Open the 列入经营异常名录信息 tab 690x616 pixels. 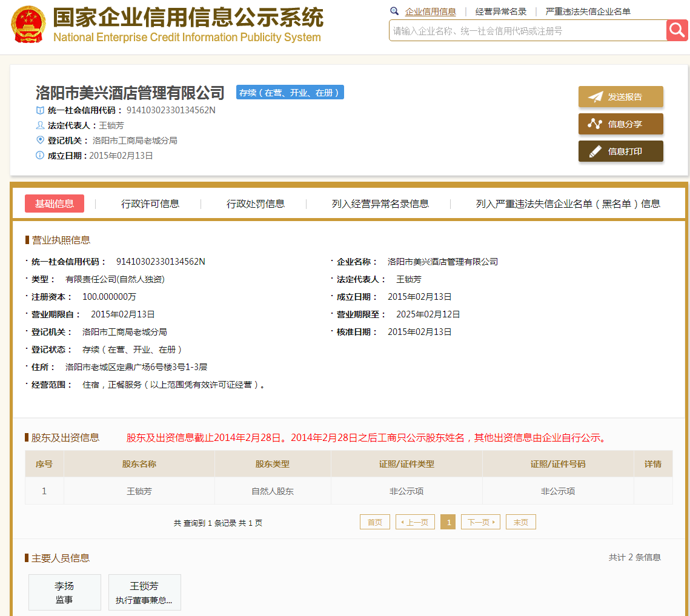click(x=380, y=204)
